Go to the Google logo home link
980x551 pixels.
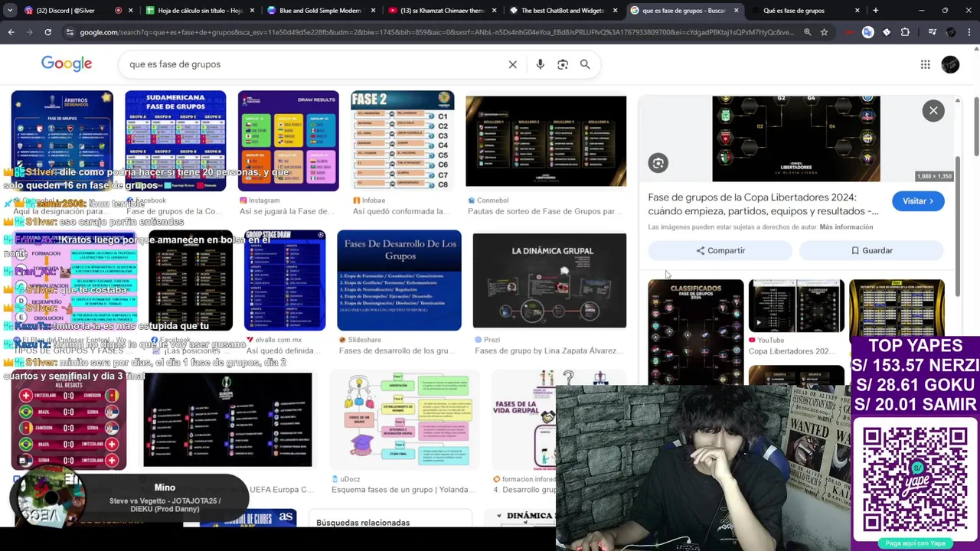point(67,64)
